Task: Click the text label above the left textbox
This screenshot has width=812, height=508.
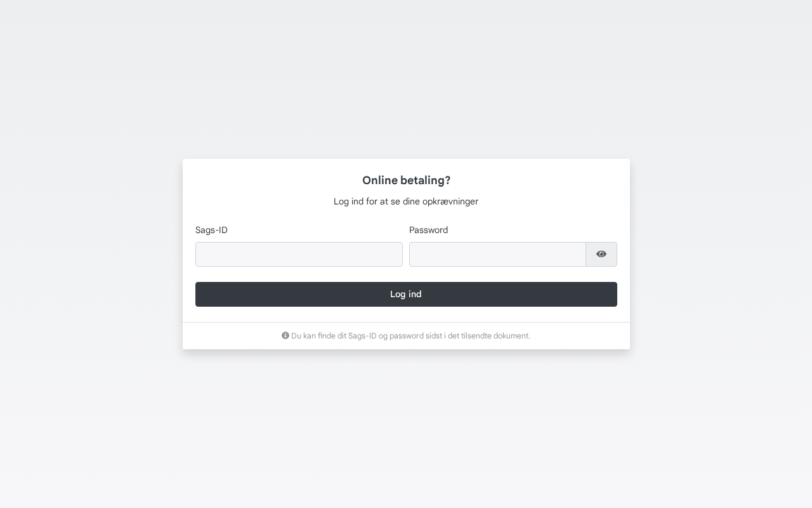Action: point(211,230)
